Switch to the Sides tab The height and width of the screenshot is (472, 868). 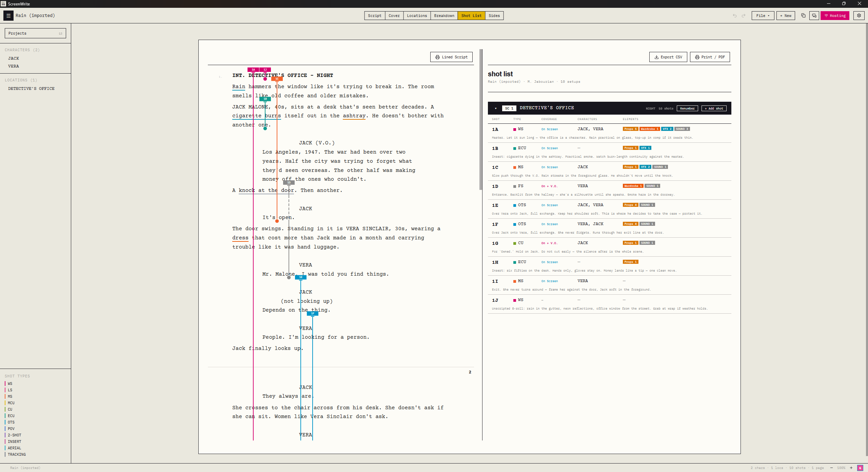click(x=494, y=16)
